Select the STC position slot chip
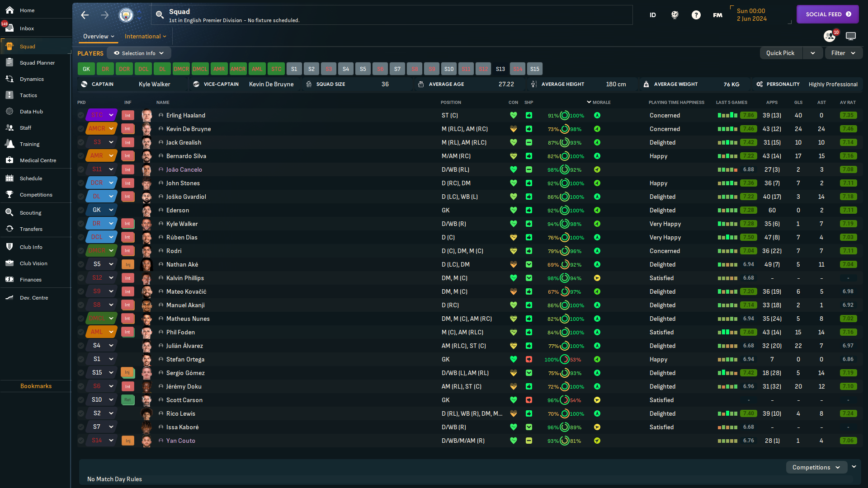868x488 pixels. click(x=276, y=69)
